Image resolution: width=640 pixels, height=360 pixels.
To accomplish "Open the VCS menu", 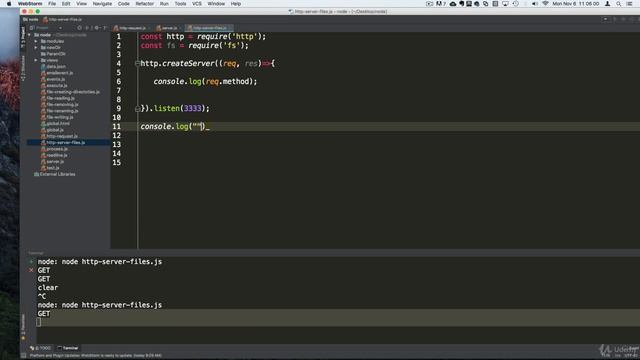I will 197,4.
